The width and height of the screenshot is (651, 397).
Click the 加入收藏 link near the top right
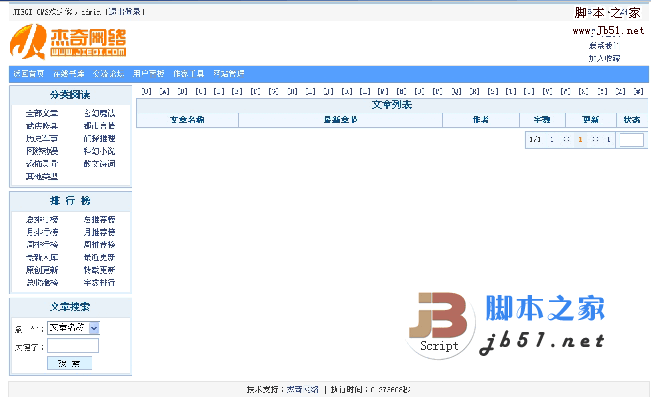(604, 58)
